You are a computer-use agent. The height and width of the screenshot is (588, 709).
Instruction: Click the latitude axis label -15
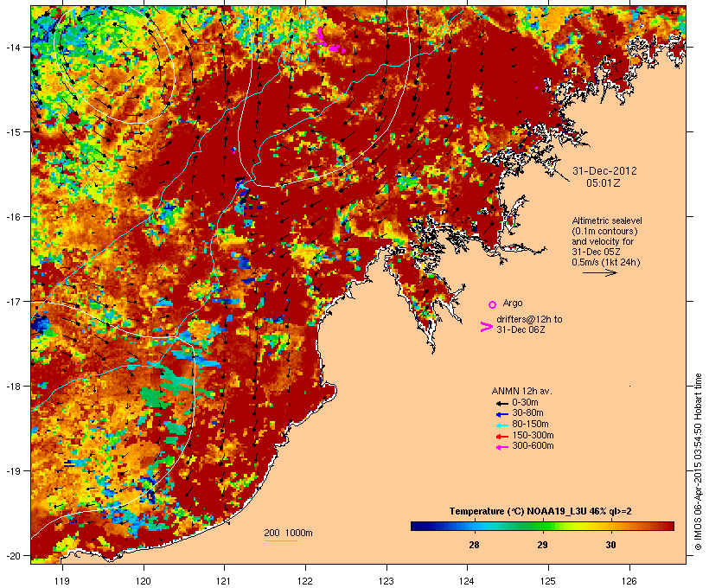12,132
